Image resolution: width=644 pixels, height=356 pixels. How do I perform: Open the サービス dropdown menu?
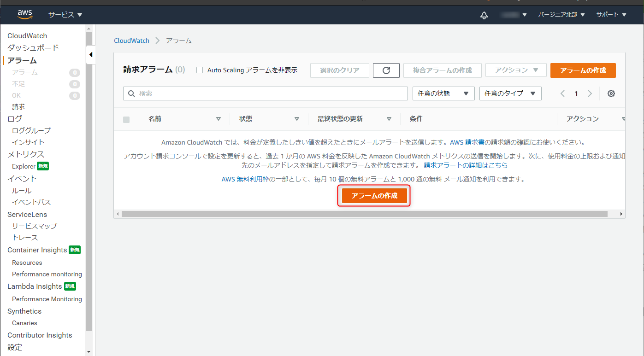[x=65, y=15]
